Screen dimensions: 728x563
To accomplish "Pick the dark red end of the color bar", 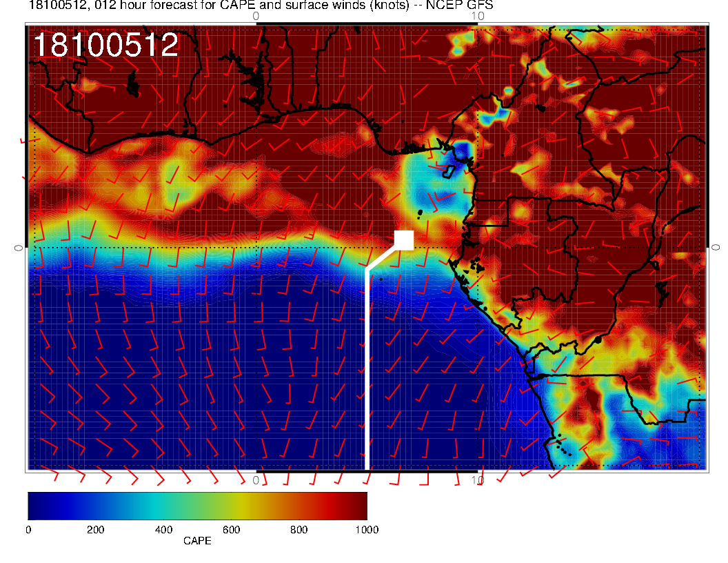I will [x=360, y=506].
